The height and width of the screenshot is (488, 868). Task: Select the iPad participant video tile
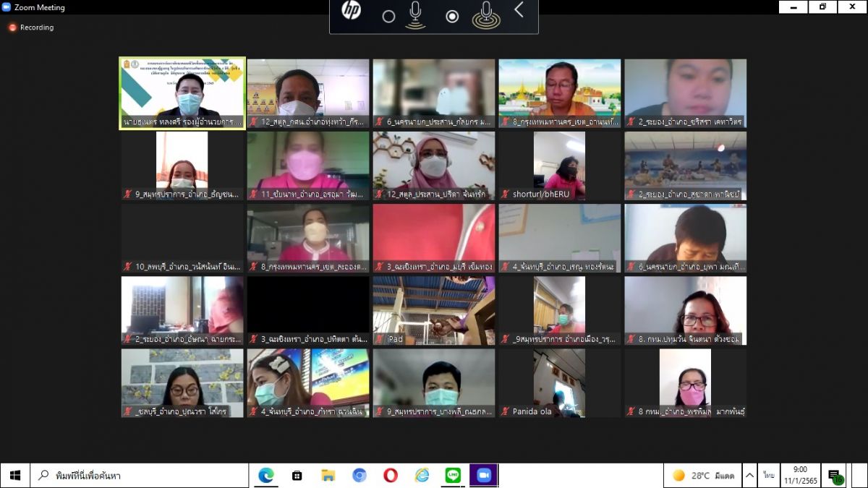pos(433,311)
